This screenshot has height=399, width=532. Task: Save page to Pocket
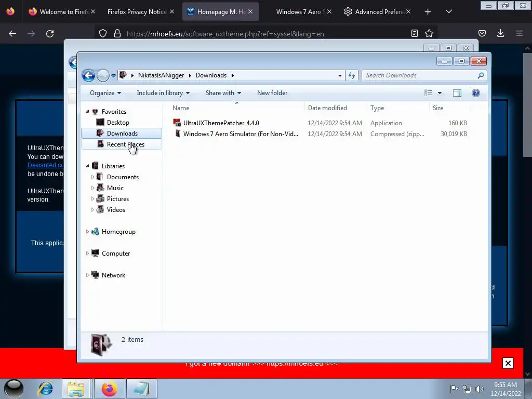(482, 33)
